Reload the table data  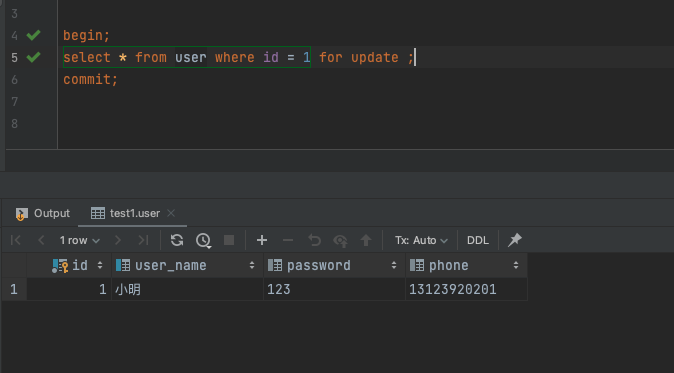pos(177,240)
